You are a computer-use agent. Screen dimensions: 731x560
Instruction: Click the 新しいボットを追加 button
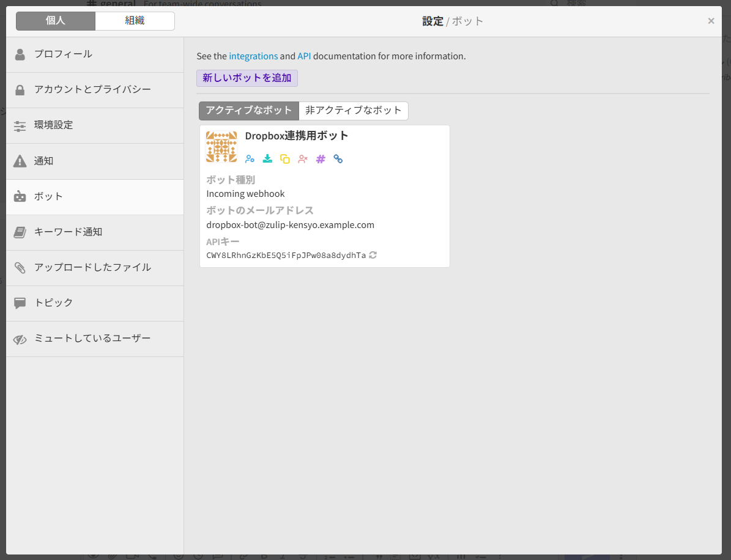(x=247, y=78)
